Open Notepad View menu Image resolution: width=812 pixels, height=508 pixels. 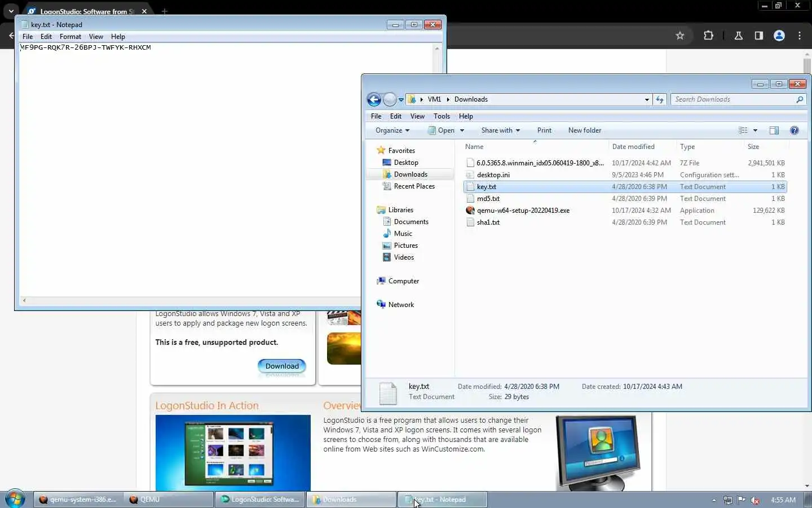point(96,37)
